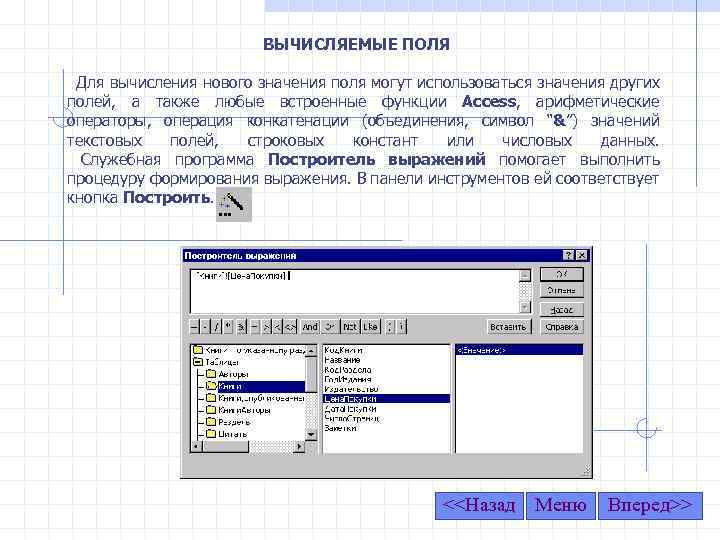Image resolution: width=720 pixels, height=540 pixels.
Task: Insert the less-than operator
Action: coord(278,326)
